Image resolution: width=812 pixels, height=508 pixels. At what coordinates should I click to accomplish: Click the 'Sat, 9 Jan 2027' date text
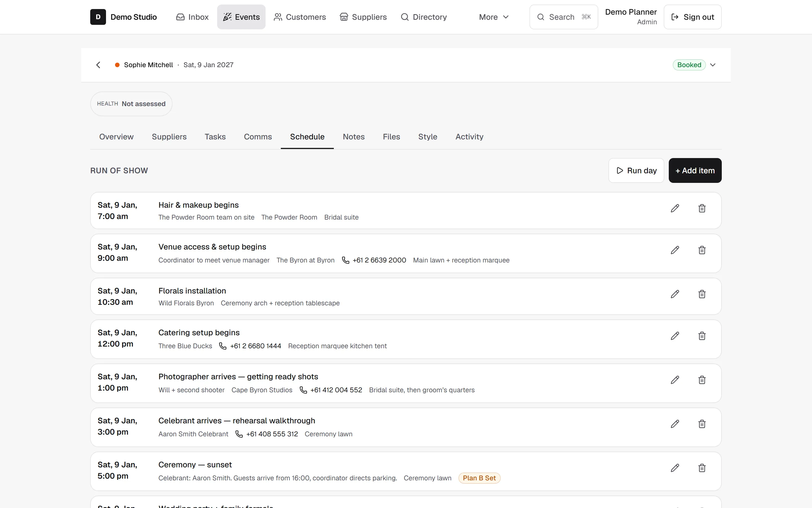[208, 65]
